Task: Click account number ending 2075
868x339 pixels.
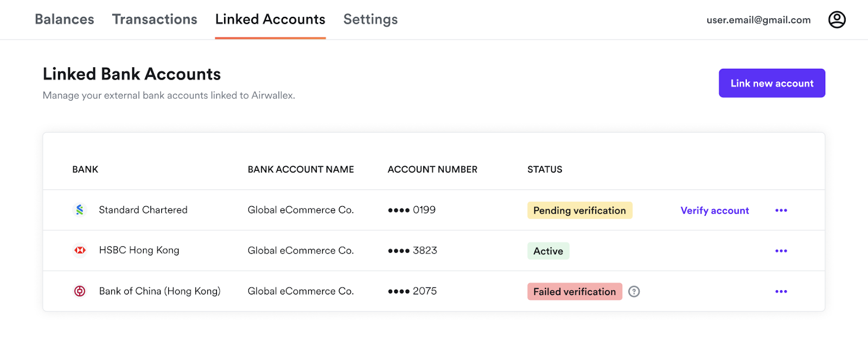Action: [412, 291]
